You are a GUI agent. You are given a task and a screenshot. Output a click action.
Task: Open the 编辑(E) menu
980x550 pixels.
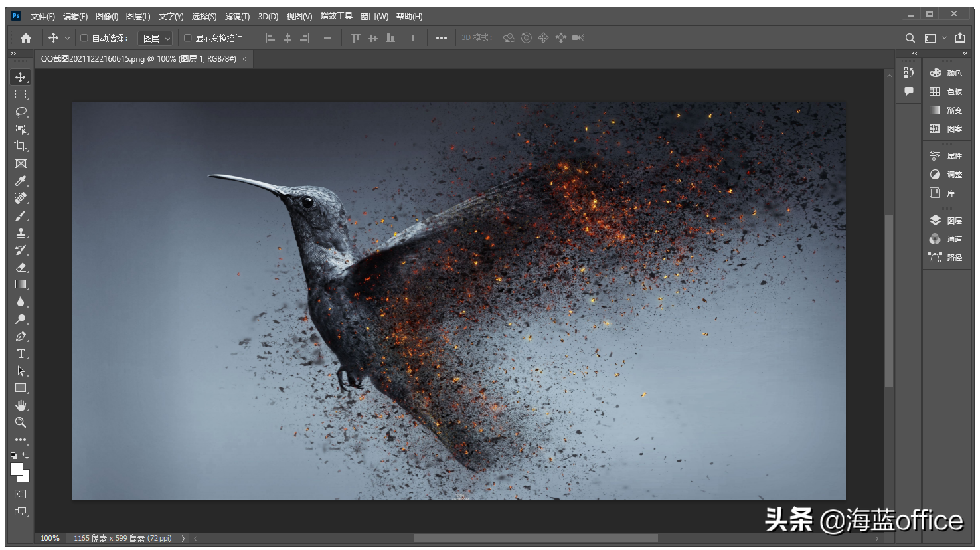point(75,17)
